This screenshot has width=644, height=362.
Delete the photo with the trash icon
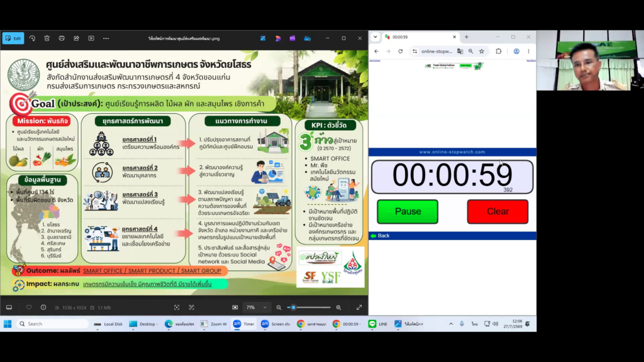tap(47, 38)
